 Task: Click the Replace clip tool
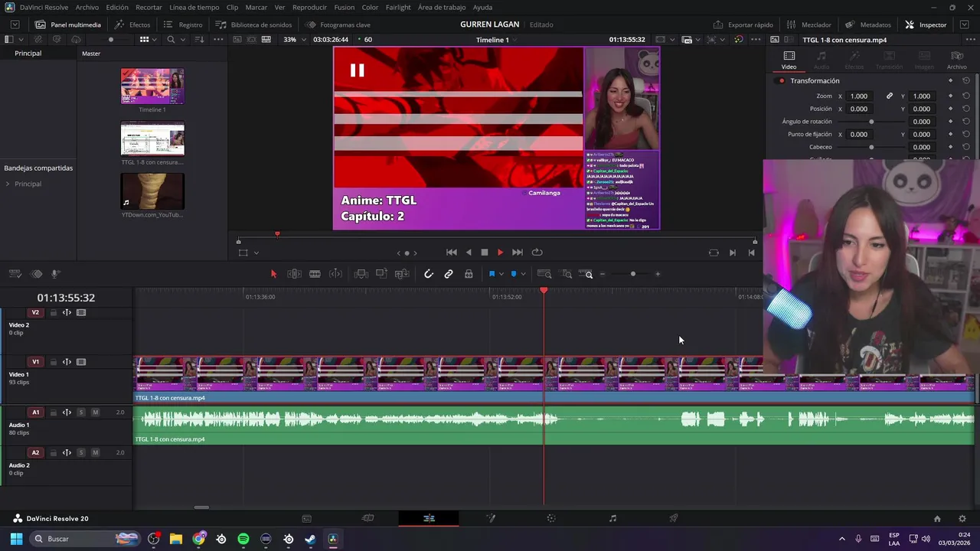402,274
